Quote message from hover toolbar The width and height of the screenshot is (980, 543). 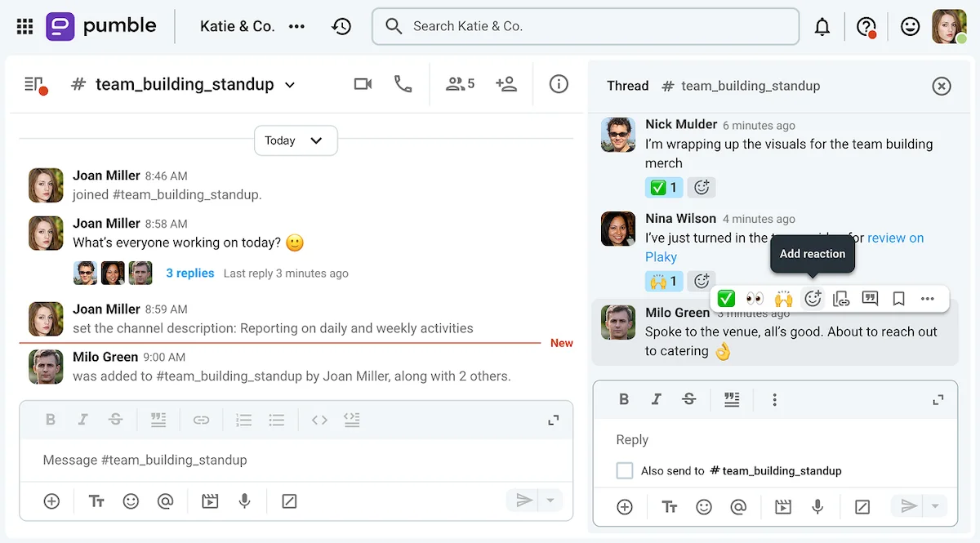[870, 299]
